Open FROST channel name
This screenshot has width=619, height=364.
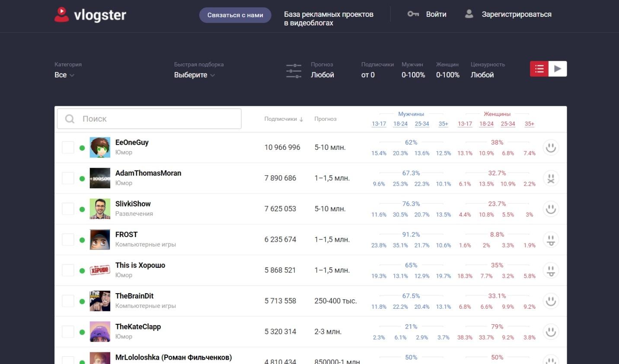pos(126,234)
